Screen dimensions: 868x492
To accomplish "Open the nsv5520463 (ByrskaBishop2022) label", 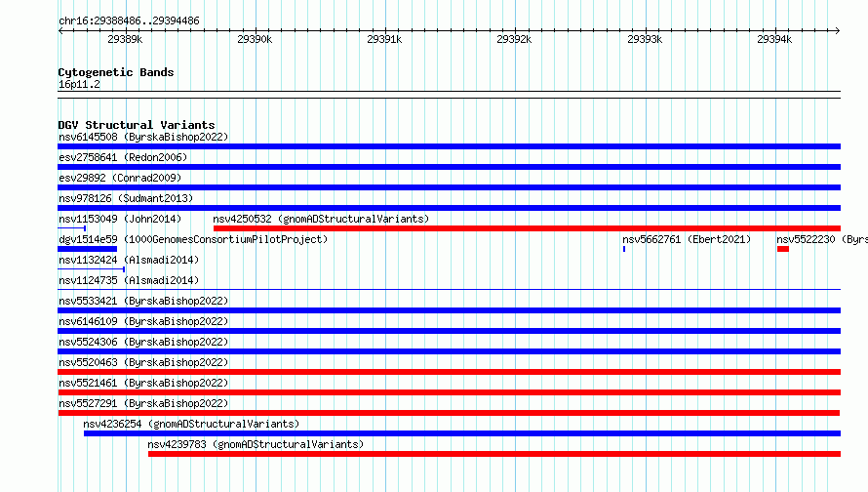I will coord(143,362).
